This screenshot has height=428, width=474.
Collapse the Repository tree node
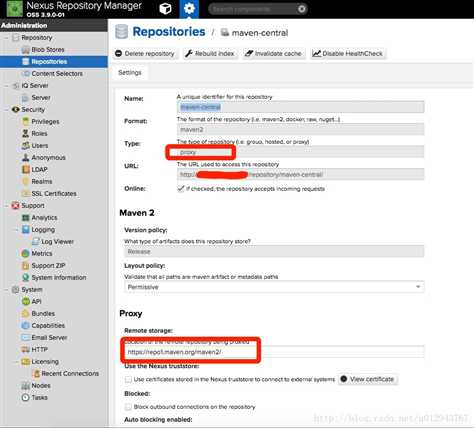[6, 38]
